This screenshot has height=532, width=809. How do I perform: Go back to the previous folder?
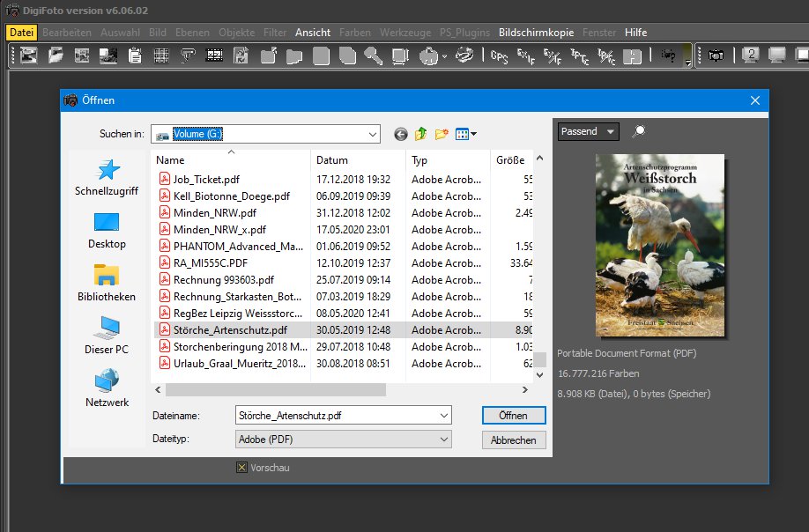click(401, 134)
